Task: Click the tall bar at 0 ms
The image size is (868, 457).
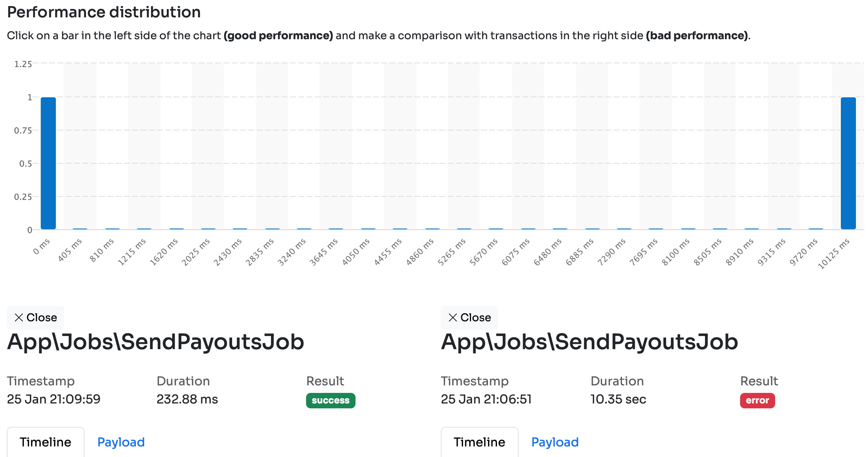Action: [48, 163]
